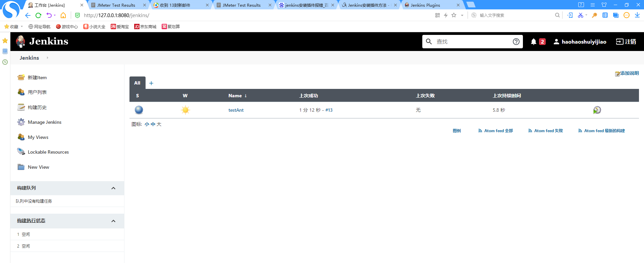Click the new tab button
This screenshot has width=644, height=263.
click(471, 5)
